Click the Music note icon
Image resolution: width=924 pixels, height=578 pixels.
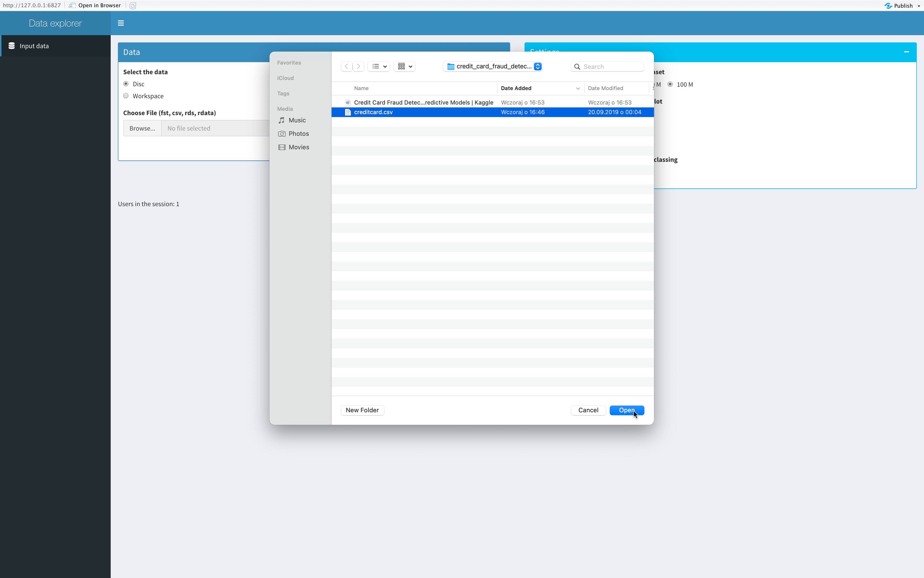point(282,120)
